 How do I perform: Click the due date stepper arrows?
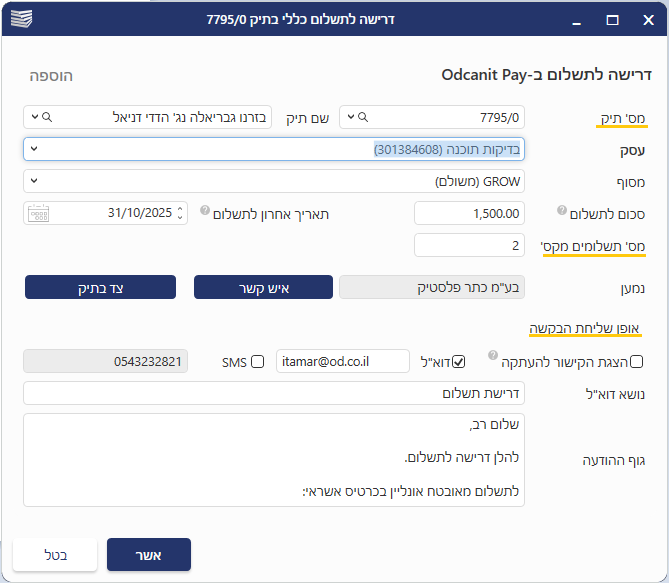(180, 213)
